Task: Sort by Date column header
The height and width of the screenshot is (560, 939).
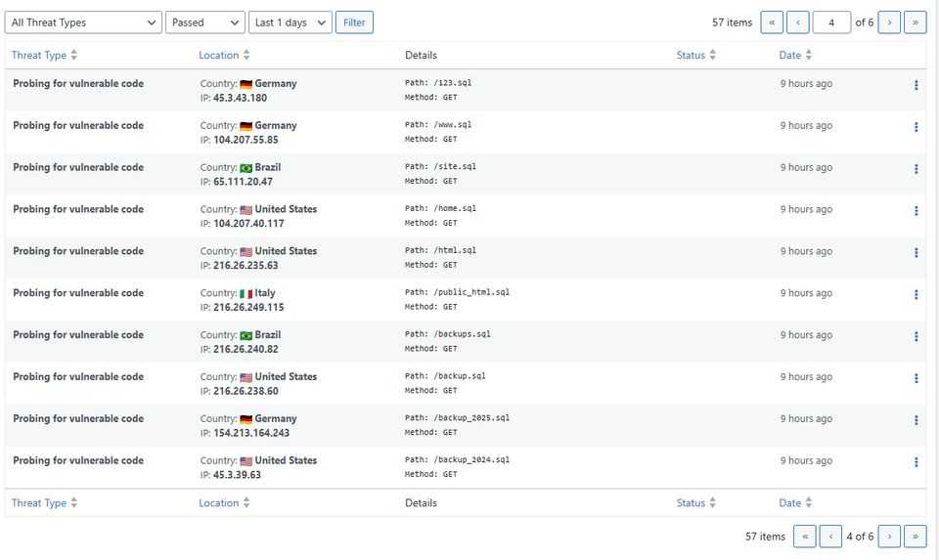Action: point(795,56)
